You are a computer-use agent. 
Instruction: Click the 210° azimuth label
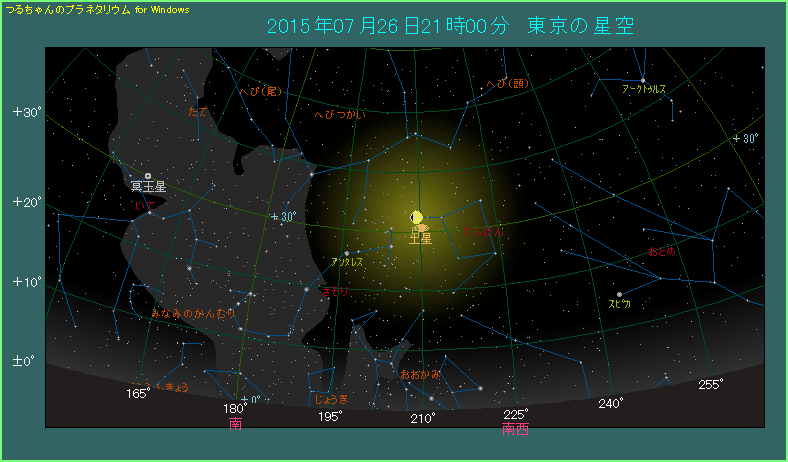click(423, 418)
